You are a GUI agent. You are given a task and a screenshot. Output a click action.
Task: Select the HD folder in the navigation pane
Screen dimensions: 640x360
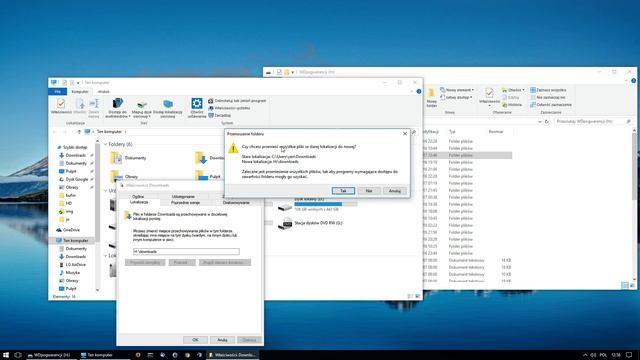coord(66,203)
